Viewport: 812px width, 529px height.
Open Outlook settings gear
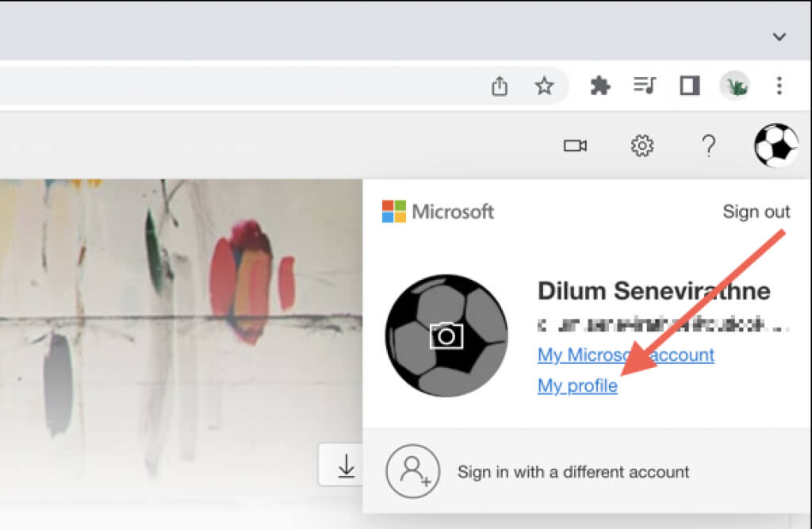tap(642, 146)
